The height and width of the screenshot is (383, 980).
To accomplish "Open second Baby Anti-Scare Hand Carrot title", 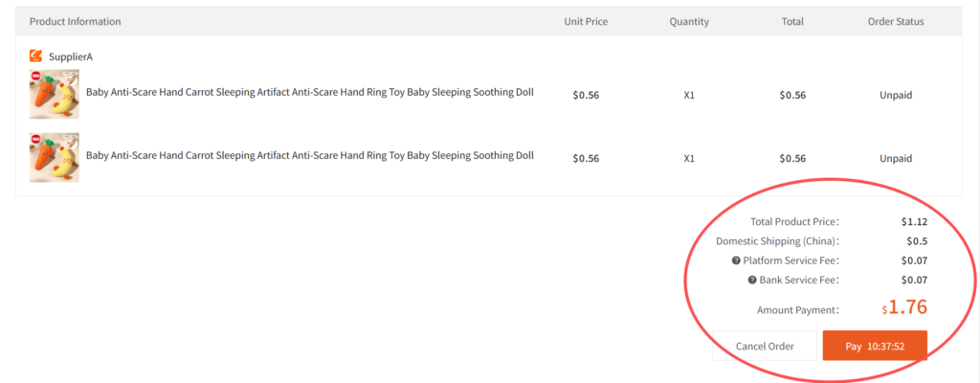I will pyautogui.click(x=309, y=156).
